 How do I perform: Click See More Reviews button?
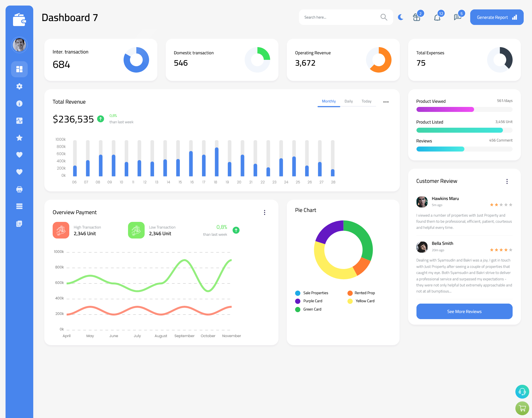click(464, 311)
